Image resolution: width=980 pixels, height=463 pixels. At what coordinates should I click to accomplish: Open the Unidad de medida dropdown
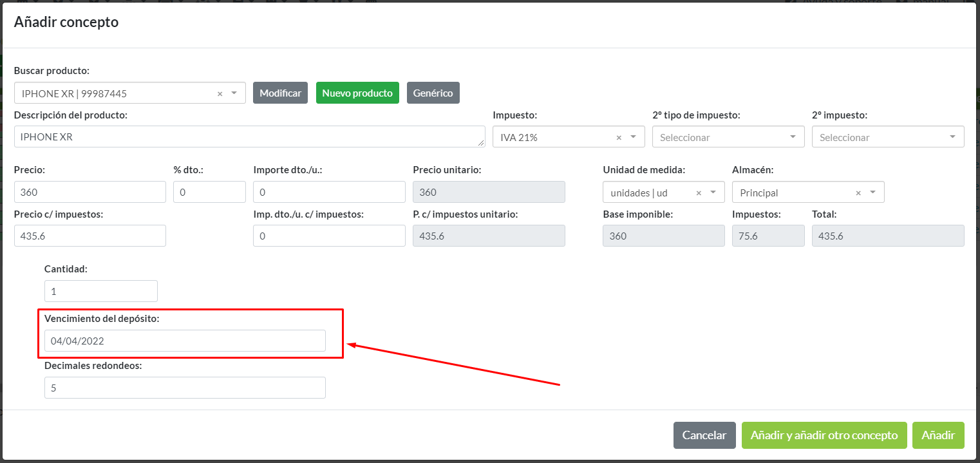pos(713,193)
